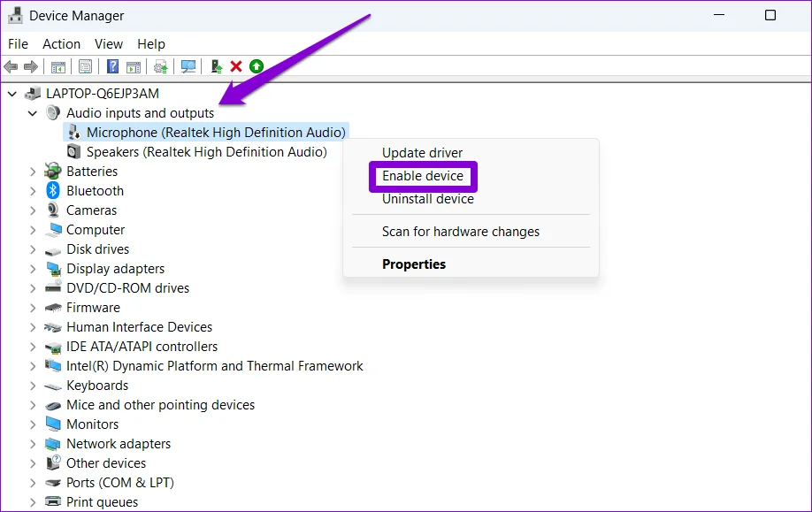Click the Help toolbar icon with question mark
The width and height of the screenshot is (812, 512).
(113, 66)
